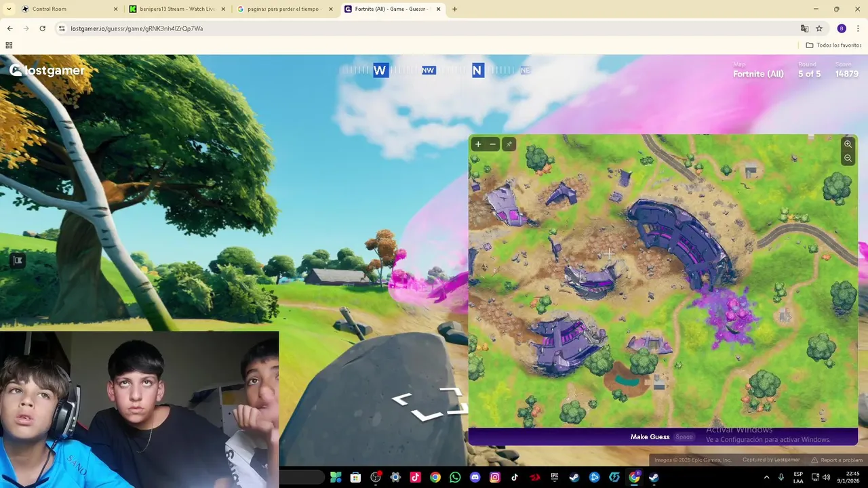Open the Settings gear in taskbar
868x488 pixels.
tap(395, 477)
